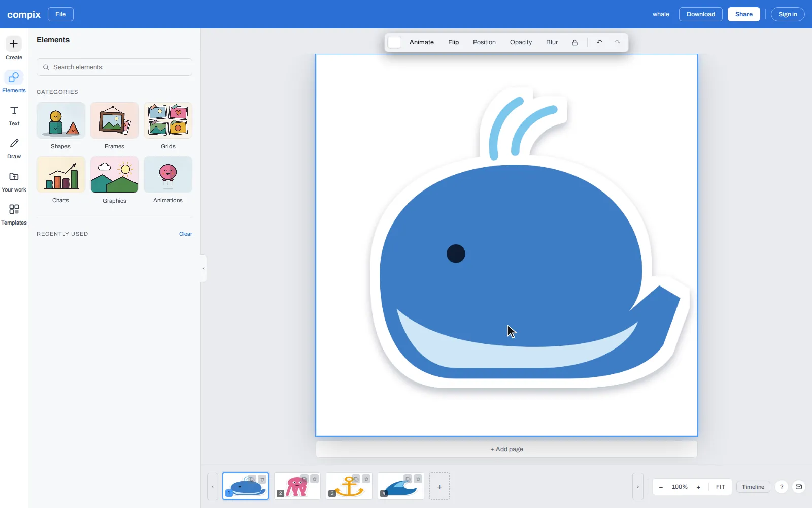Open the Opacity control
This screenshot has width=812, height=508.
521,42
